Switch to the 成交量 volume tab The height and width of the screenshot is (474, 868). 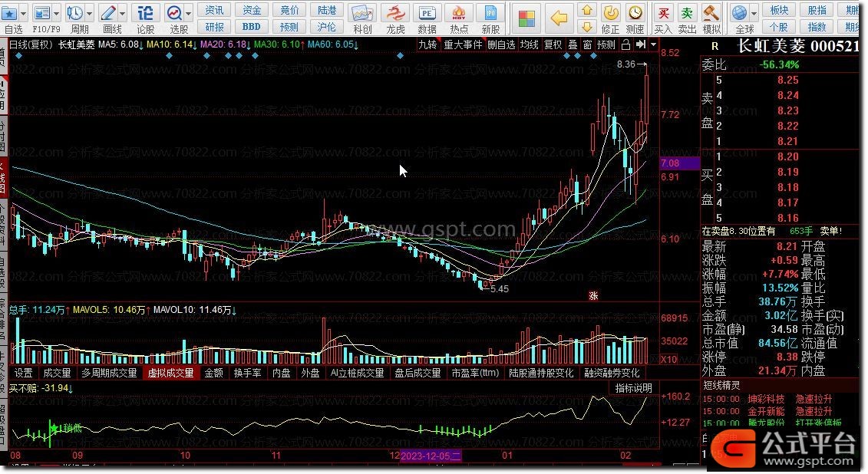[57, 373]
